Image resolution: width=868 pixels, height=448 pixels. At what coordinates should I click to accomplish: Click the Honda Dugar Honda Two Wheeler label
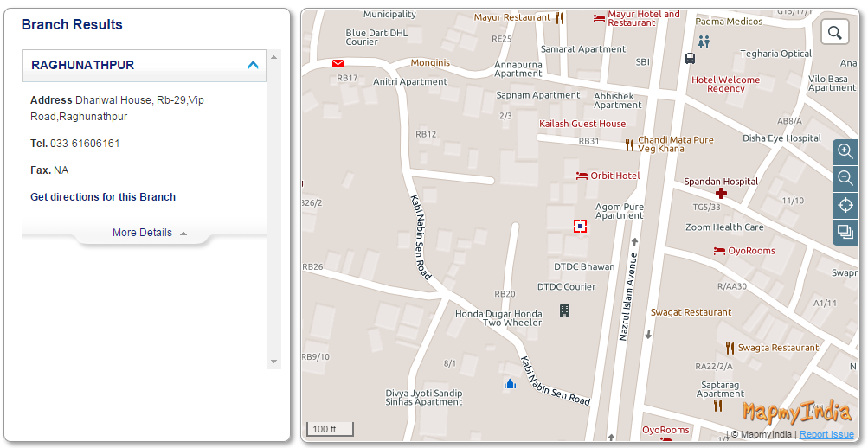pos(498,318)
